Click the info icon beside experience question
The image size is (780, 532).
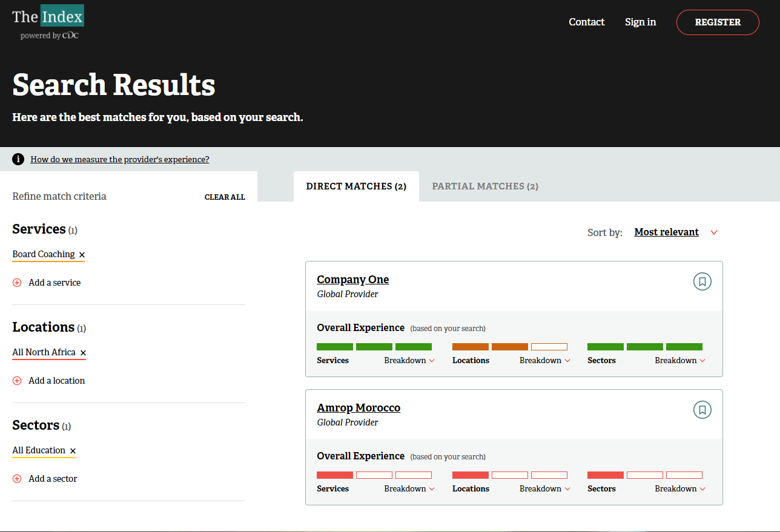pyautogui.click(x=18, y=159)
